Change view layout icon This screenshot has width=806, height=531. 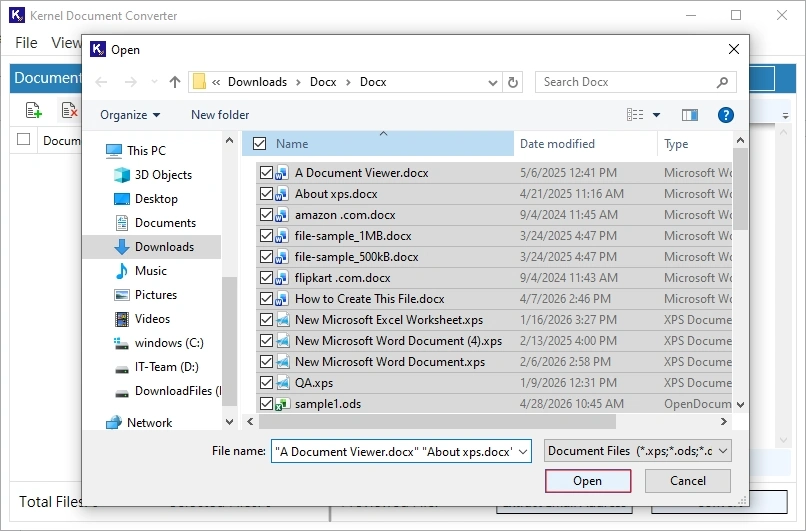[635, 115]
